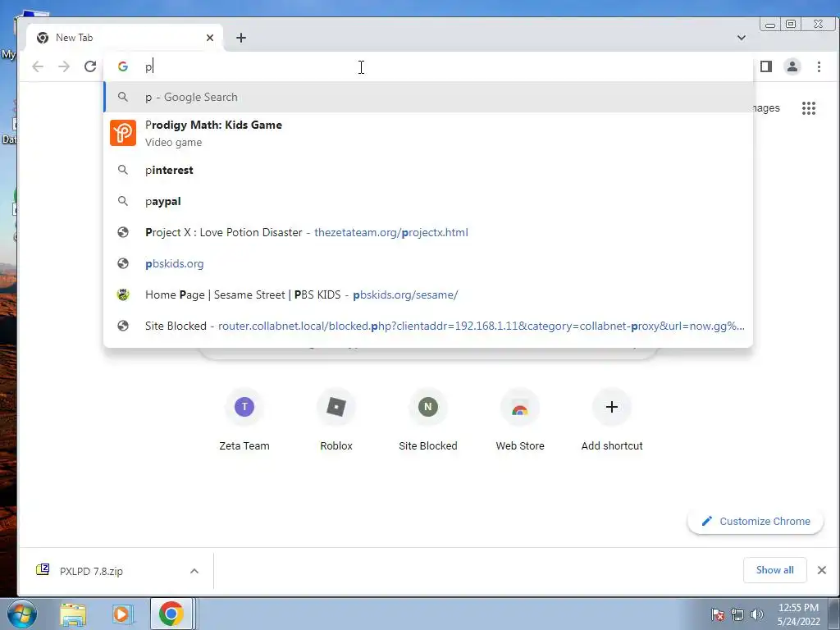Select the pinterest suggestion
Image resolution: width=840 pixels, height=630 pixels.
pos(428,170)
